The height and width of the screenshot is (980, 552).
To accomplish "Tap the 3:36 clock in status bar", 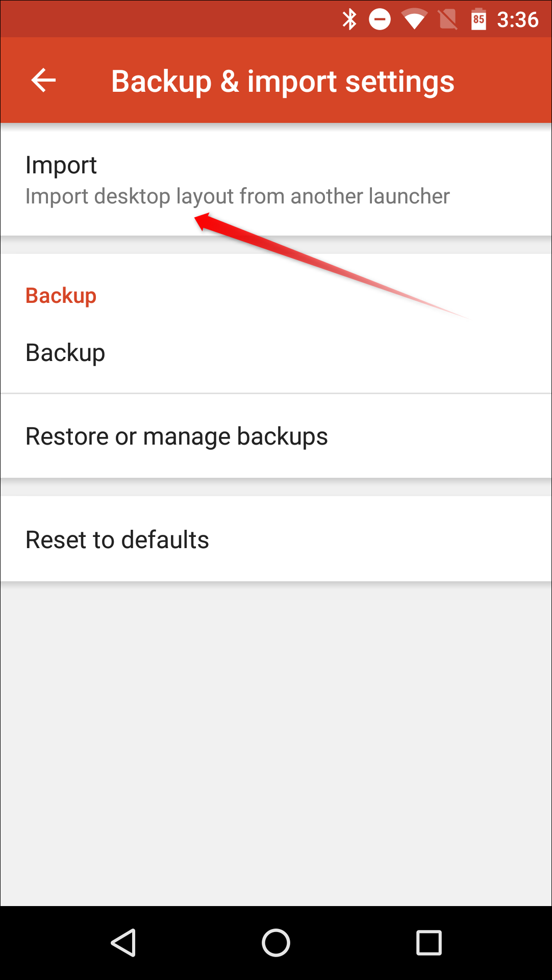I will [x=517, y=20].
